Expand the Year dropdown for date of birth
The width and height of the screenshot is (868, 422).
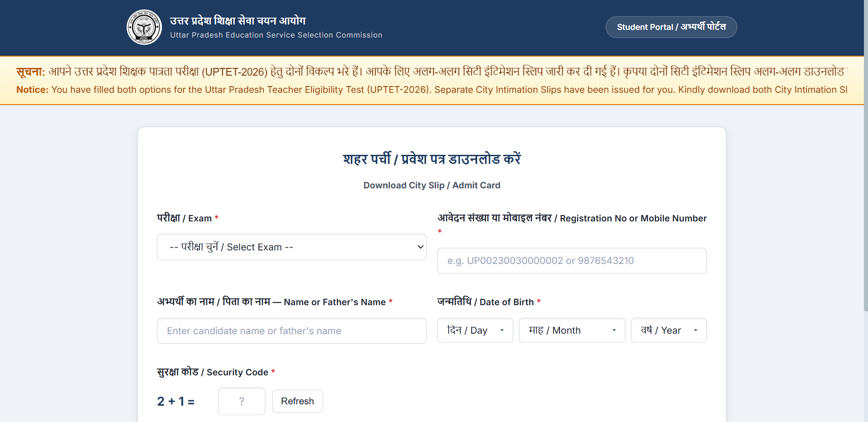pos(669,331)
